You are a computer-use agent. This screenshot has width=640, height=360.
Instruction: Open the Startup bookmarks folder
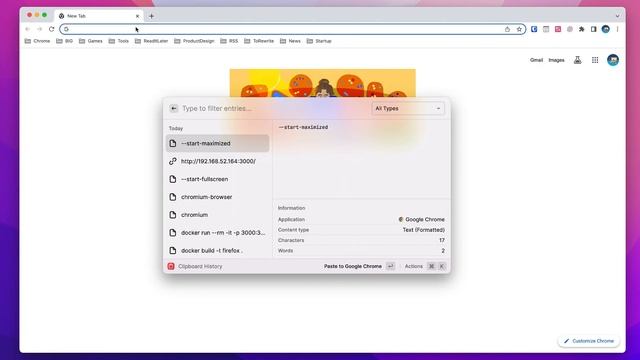pyautogui.click(x=319, y=41)
